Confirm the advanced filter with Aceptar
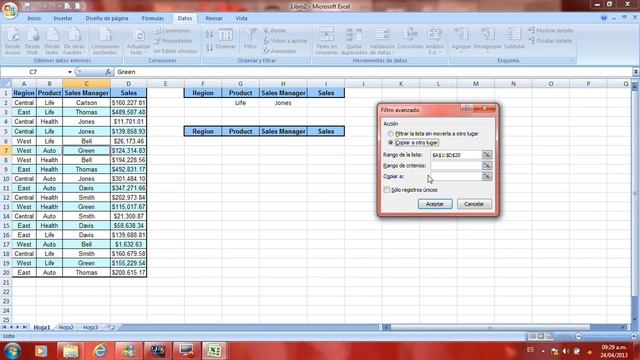Image resolution: width=640 pixels, height=360 pixels. coord(435,204)
